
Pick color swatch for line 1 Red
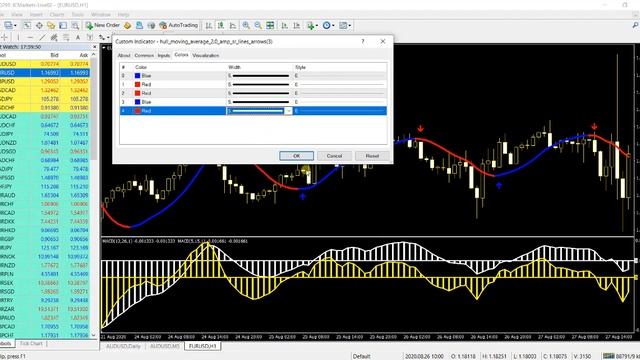pyautogui.click(x=138, y=84)
